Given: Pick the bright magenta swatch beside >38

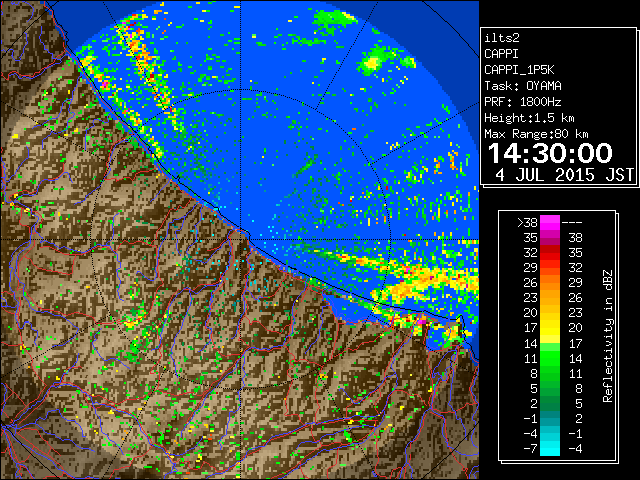Looking at the screenshot, I should click(x=550, y=222).
